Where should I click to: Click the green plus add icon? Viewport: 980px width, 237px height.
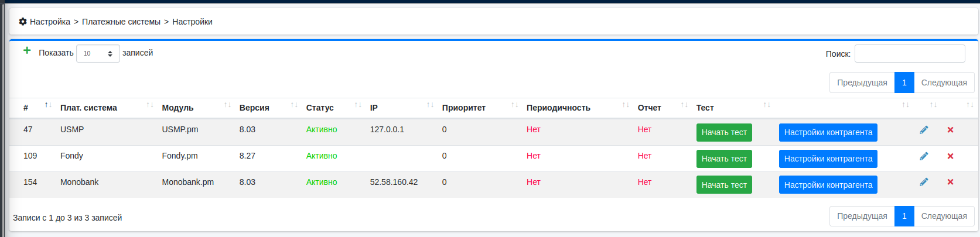[x=27, y=51]
